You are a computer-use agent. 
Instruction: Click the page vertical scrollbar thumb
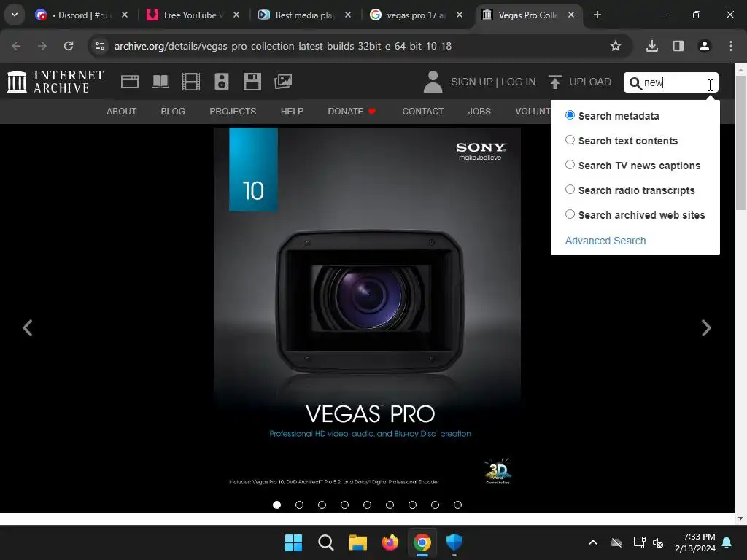pos(741,143)
